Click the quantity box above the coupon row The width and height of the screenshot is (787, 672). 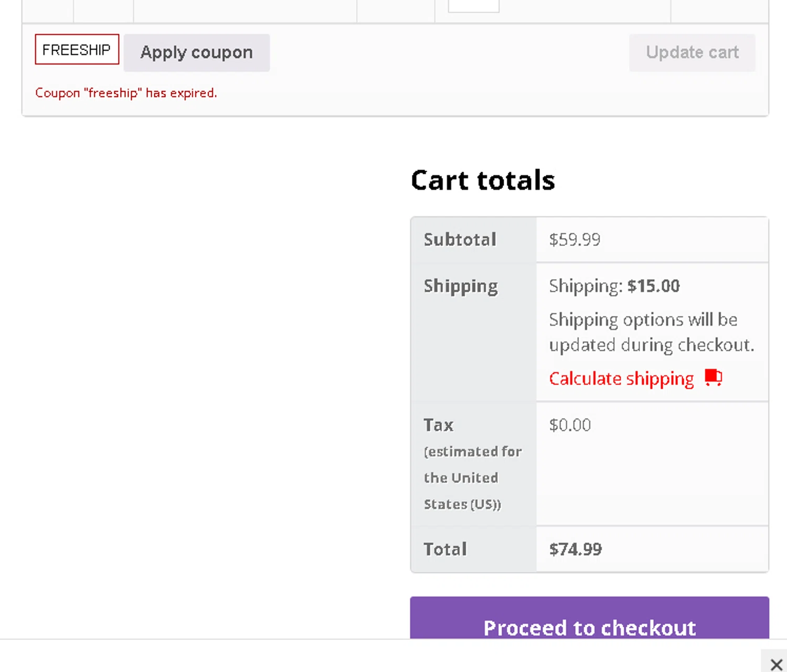(x=473, y=6)
